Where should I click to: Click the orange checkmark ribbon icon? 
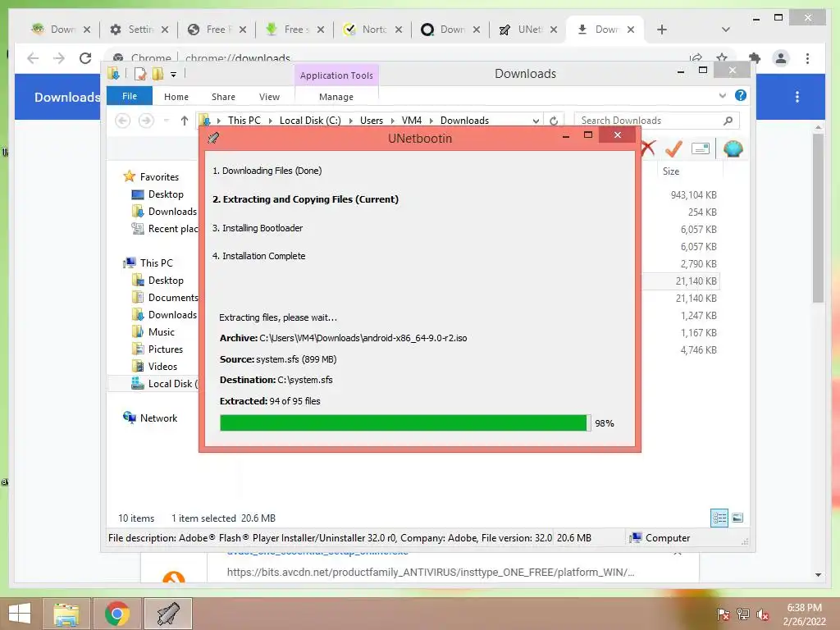point(674,148)
